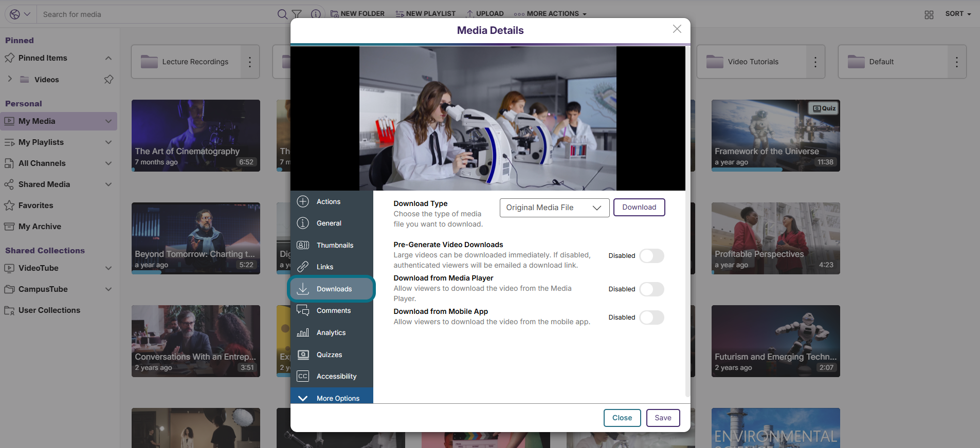Switch to the Comments tab

point(332,310)
